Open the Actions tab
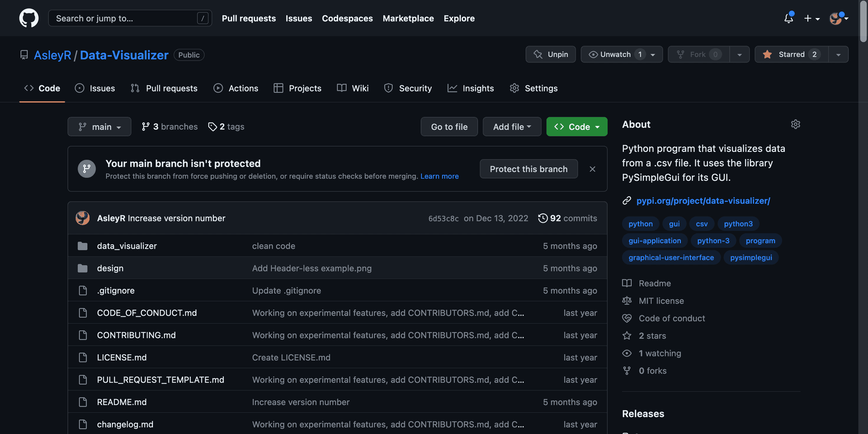The width and height of the screenshot is (868, 434). pos(236,88)
